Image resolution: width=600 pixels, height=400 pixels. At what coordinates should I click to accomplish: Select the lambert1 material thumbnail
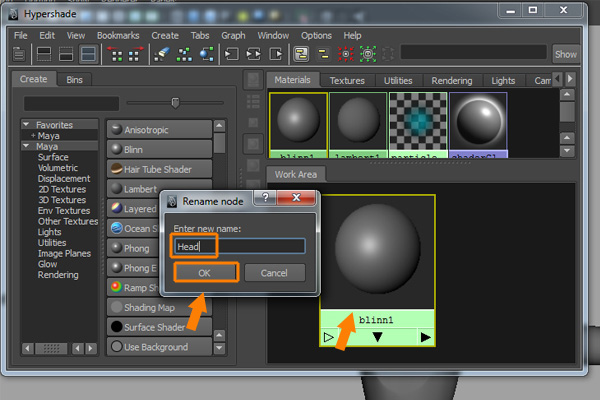[x=358, y=125]
